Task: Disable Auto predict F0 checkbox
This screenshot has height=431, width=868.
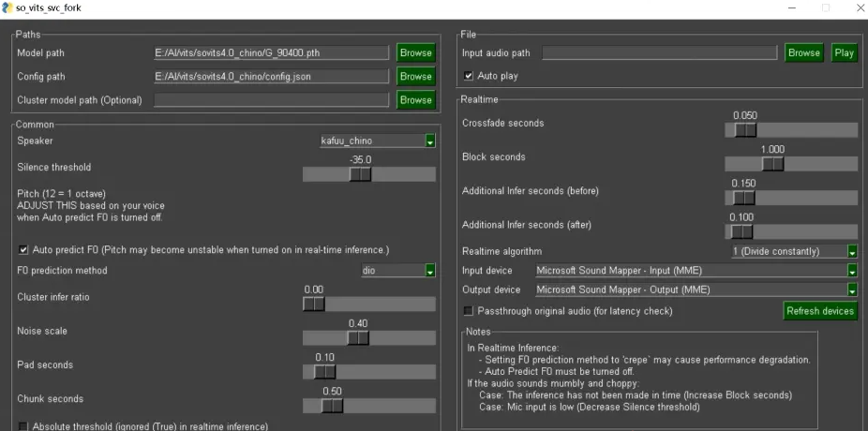Action: tap(23, 249)
